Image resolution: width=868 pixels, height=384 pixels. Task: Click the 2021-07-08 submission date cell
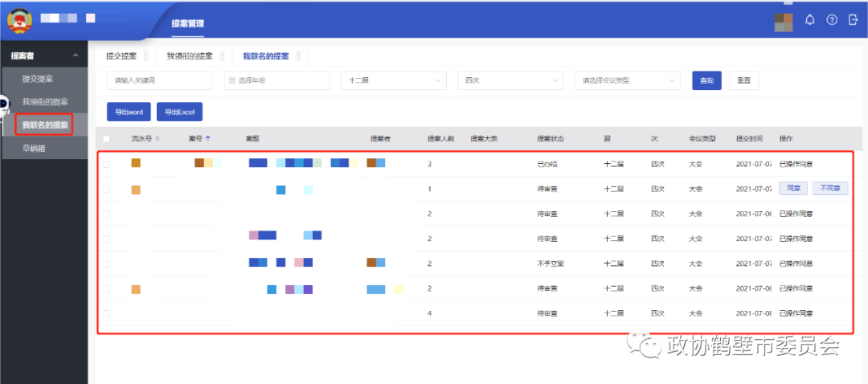point(753,314)
